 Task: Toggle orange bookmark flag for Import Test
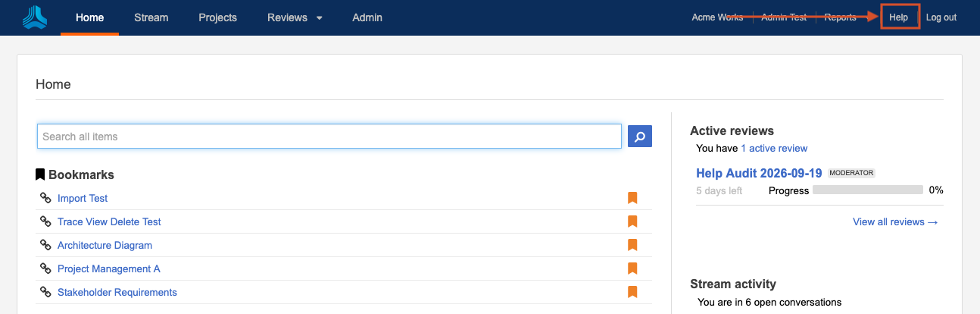click(x=632, y=198)
